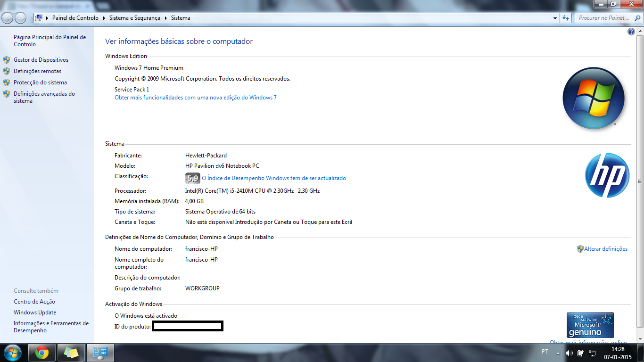
Task: Open Centro de Acção
Action: click(x=34, y=302)
